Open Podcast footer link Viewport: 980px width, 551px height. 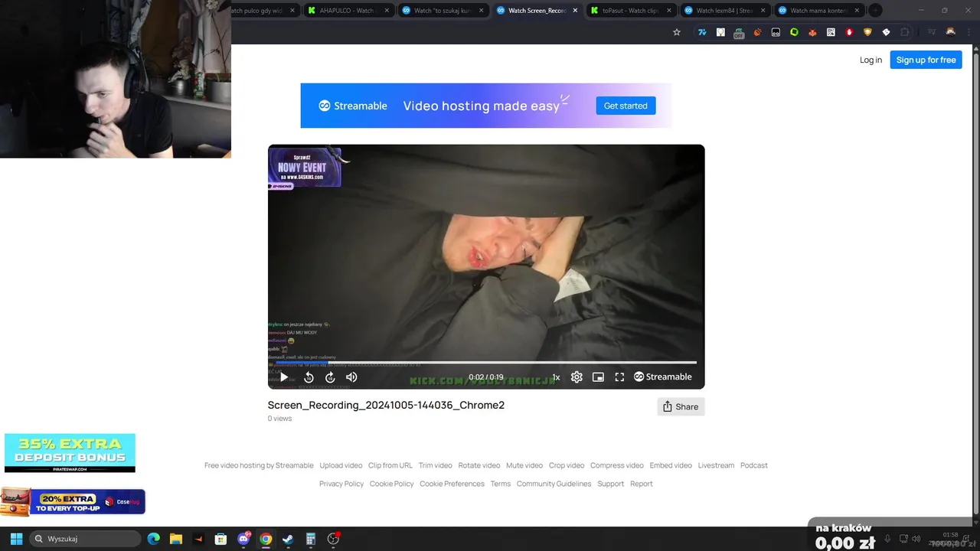(754, 465)
